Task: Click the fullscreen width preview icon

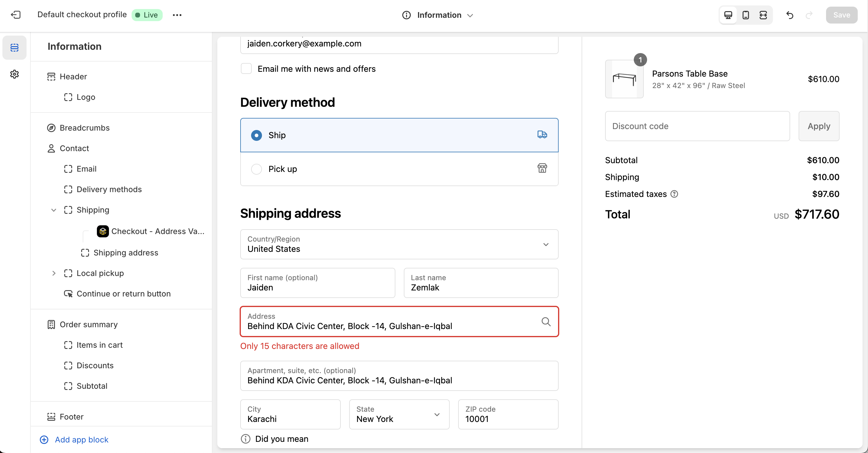Action: [x=763, y=15]
